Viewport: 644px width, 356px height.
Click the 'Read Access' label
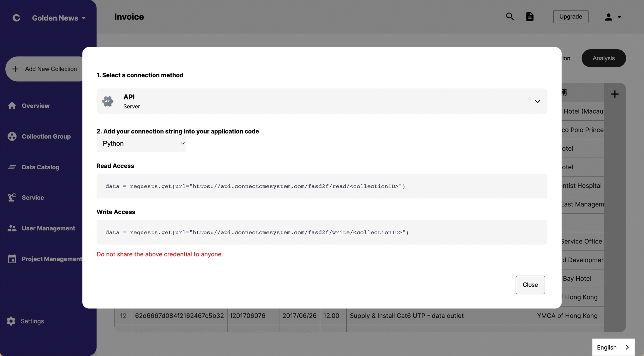point(115,166)
